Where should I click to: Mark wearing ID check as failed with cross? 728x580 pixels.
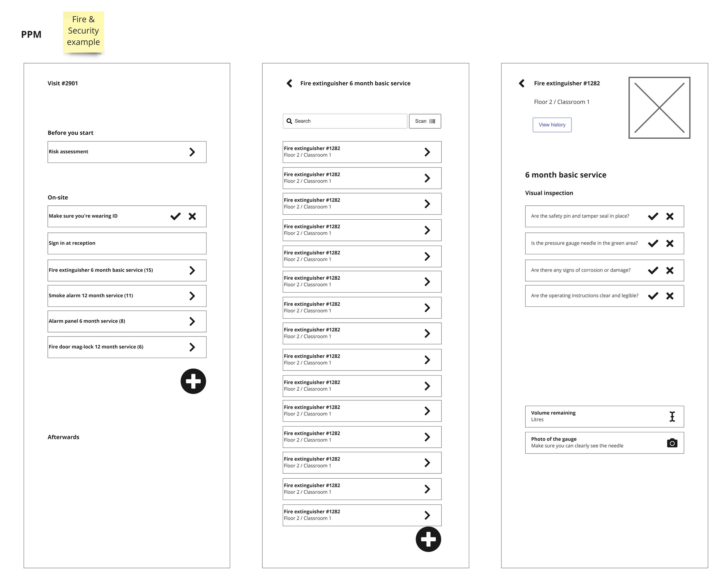(x=192, y=216)
